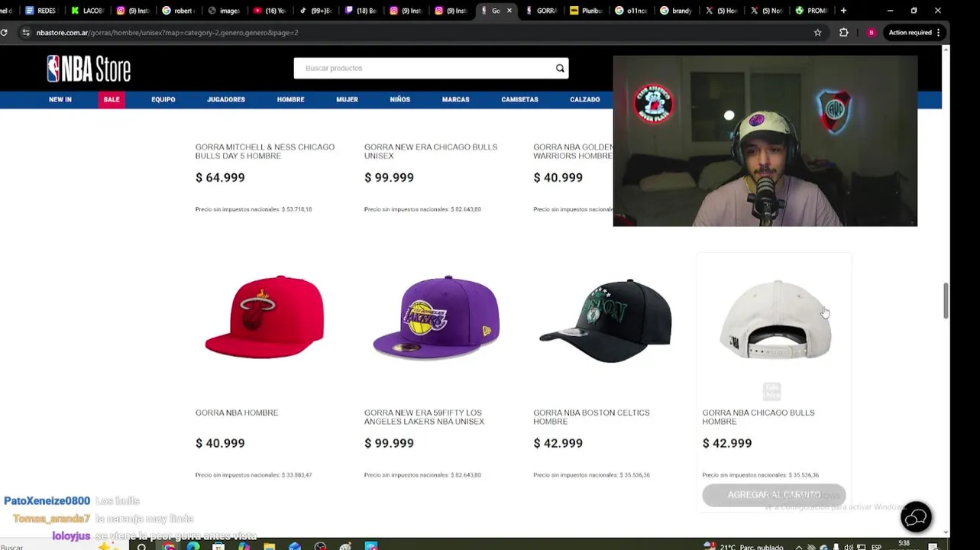980x550 pixels.
Task: Click the taskbar volume icon
Action: [x=849, y=546]
